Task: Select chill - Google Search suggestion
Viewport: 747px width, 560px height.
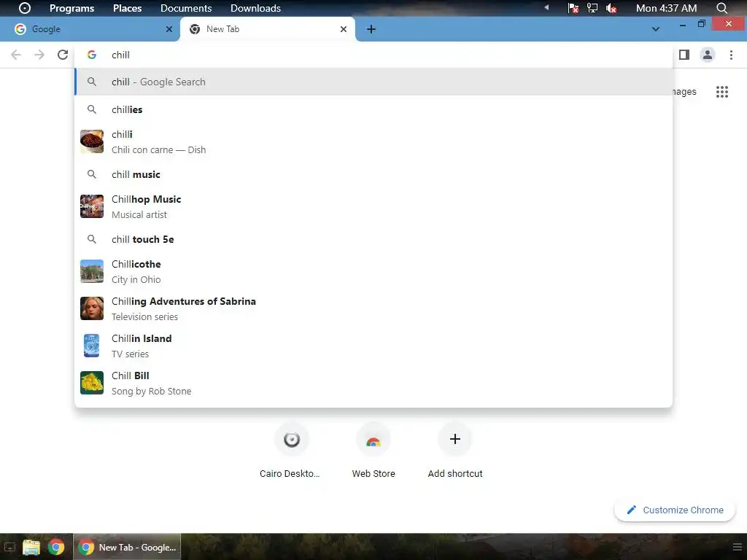Action: click(373, 82)
